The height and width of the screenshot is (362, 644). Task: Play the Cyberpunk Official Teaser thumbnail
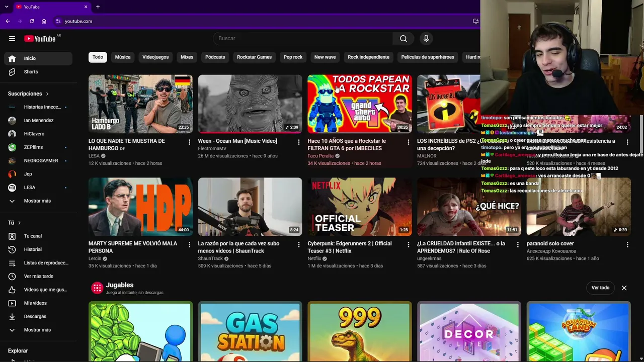click(x=360, y=207)
